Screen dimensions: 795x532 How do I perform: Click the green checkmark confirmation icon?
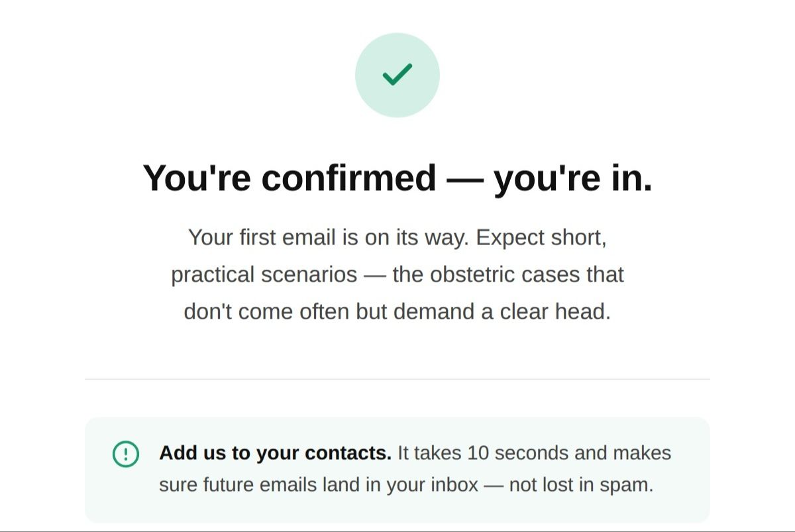(397, 76)
